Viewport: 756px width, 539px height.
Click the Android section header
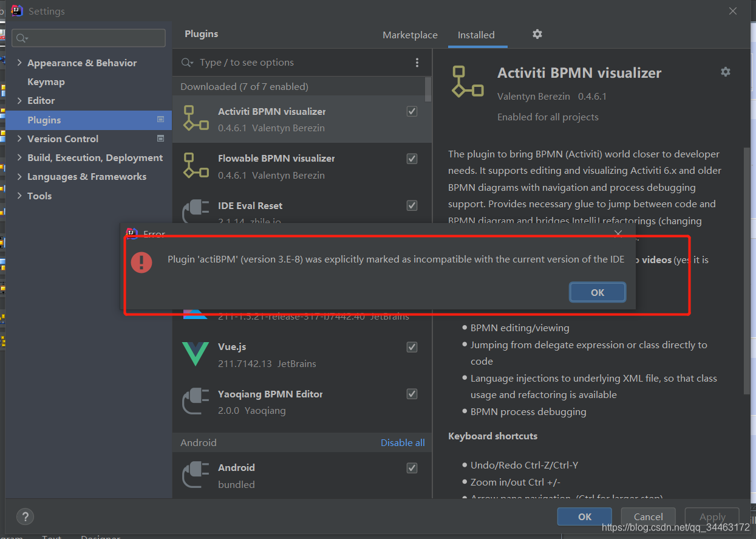pyautogui.click(x=302, y=442)
